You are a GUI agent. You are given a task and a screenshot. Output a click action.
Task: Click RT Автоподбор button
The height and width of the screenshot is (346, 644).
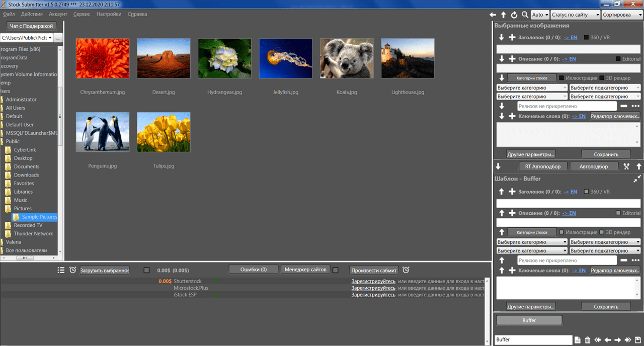point(543,166)
